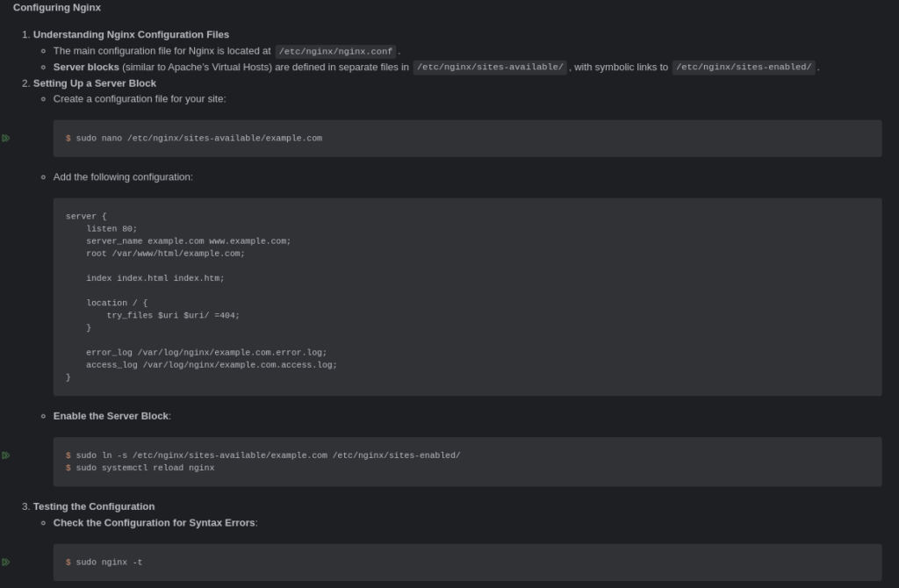Click the 'Enable the Server Block' bullet text
The image size is (899, 588).
pos(111,416)
